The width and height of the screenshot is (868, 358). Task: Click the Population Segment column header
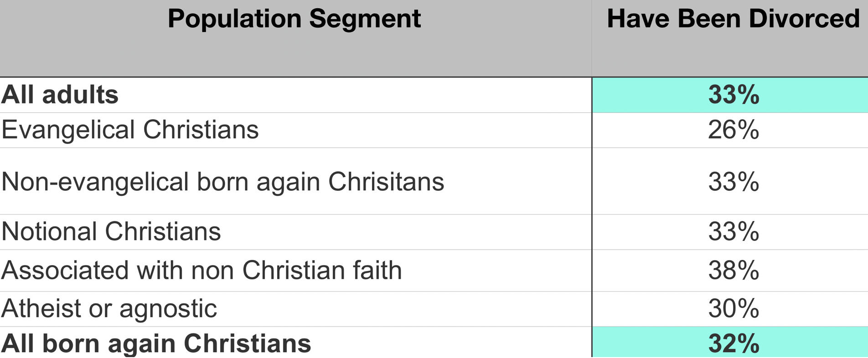click(x=294, y=19)
